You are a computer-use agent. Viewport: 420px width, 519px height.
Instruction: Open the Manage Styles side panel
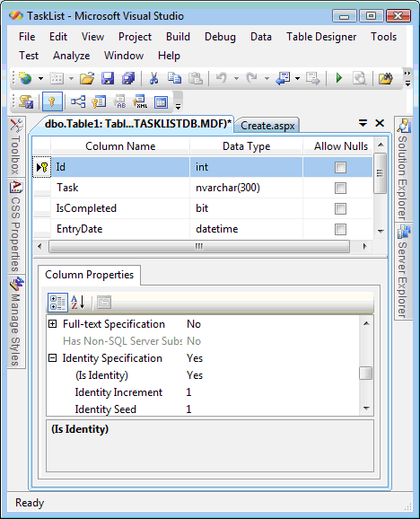point(15,321)
